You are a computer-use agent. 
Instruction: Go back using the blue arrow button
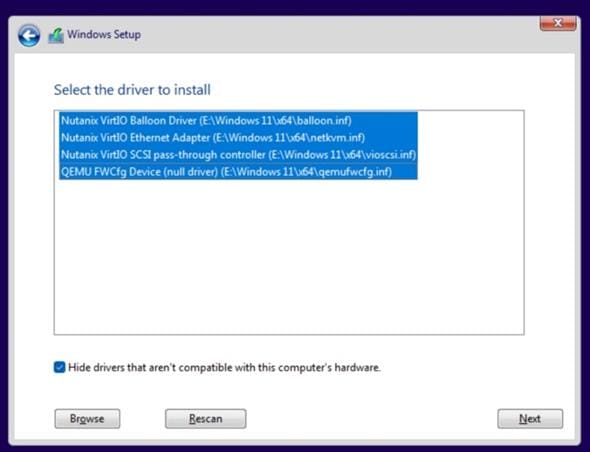[x=29, y=36]
